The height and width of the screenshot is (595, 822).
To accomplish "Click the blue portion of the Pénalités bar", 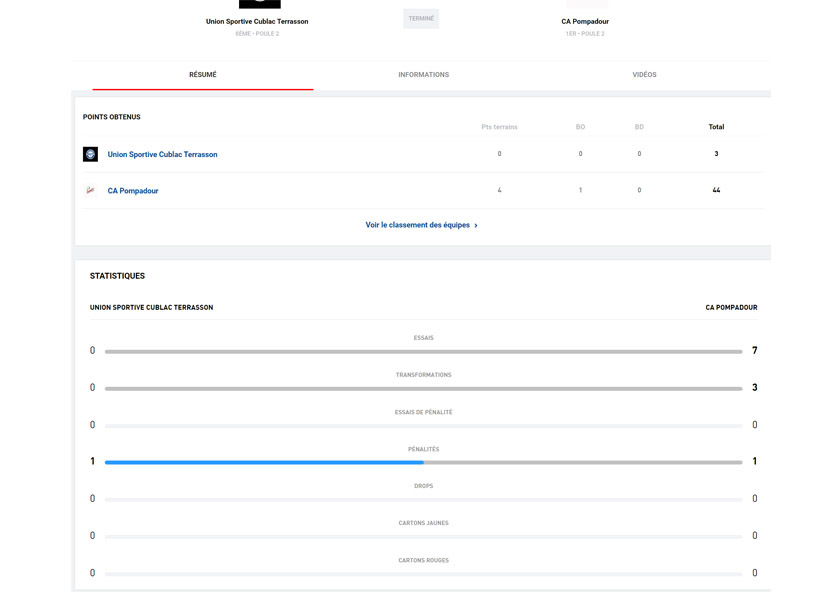I will tap(264, 462).
